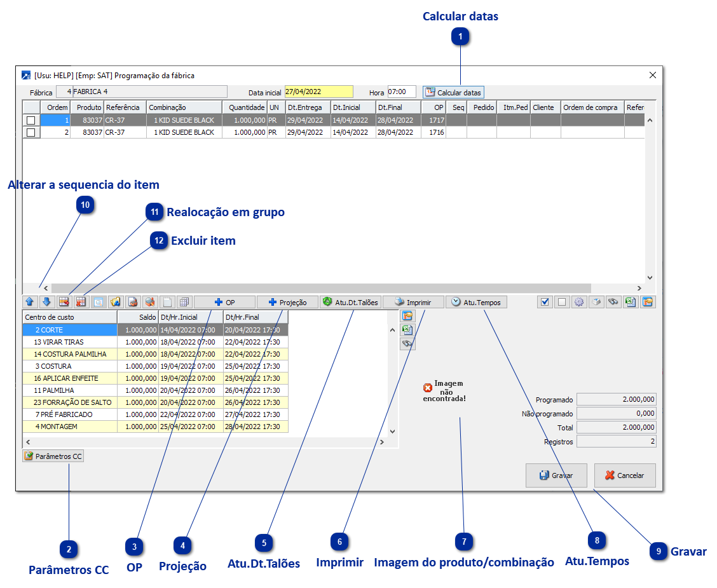Image resolution: width=717 pixels, height=588 pixels.
Task: Click grid layout hand icon beside cost center table
Action: (407, 316)
